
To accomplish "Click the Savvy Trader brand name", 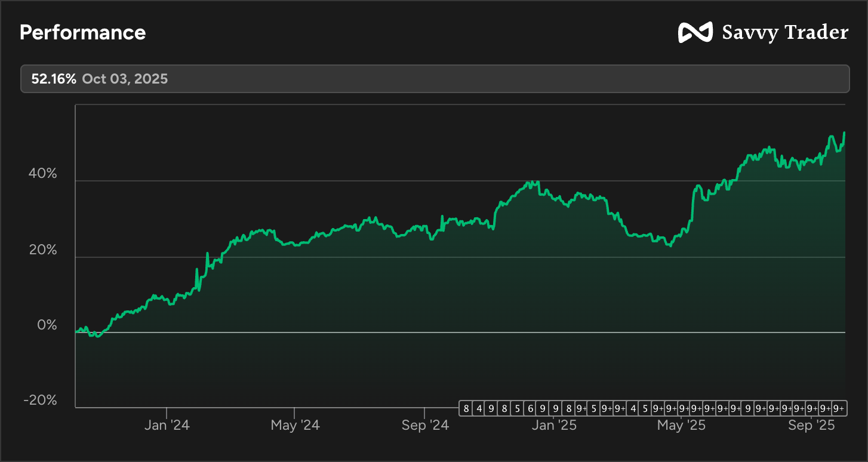I will (x=785, y=32).
